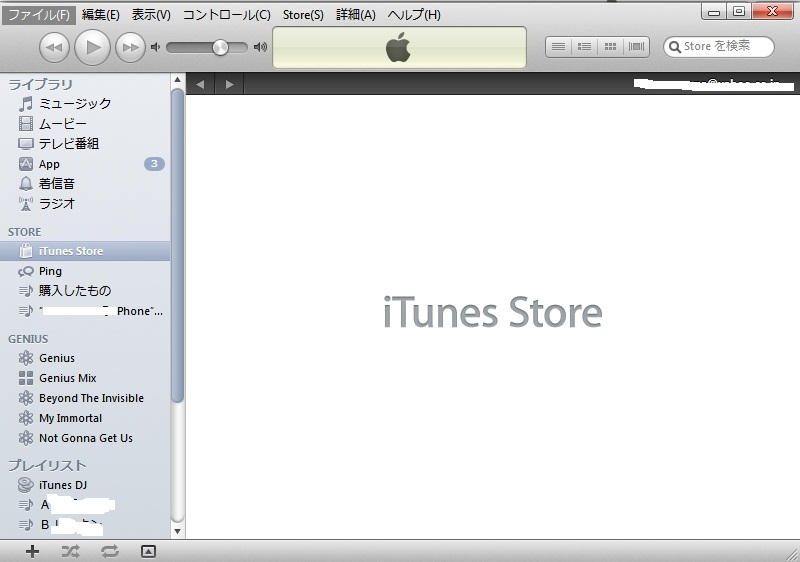
Task: Open the 詳細(A) menu
Action: click(x=356, y=15)
